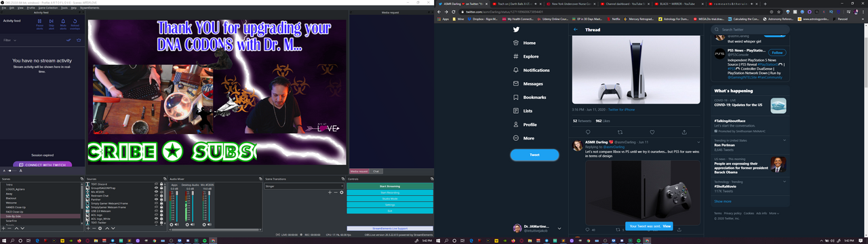Toggle visibility of Panther source
Image resolution: width=868 pixels, height=244 pixels.
[156, 199]
